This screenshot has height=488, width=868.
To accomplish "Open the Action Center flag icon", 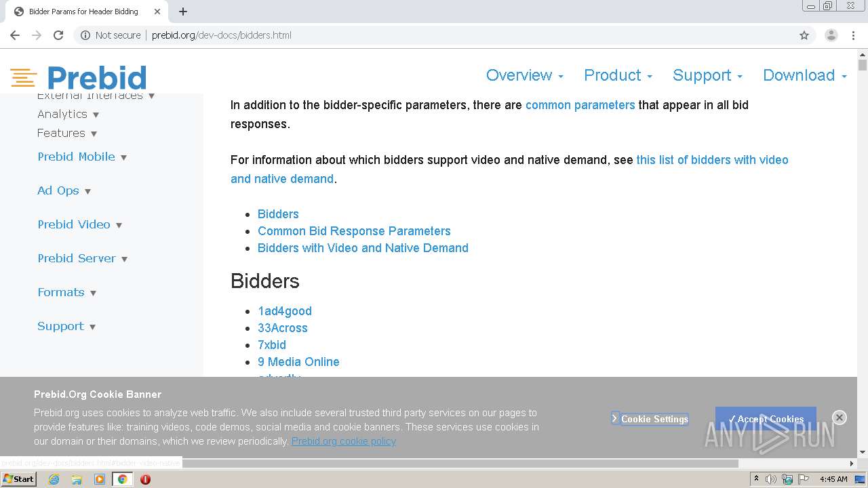I will pos(802,479).
